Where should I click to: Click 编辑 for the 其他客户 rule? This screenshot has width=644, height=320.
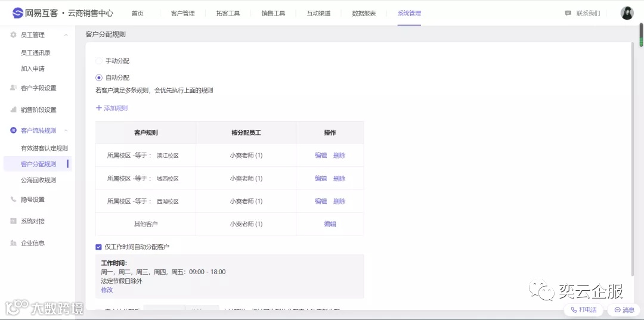330,224
